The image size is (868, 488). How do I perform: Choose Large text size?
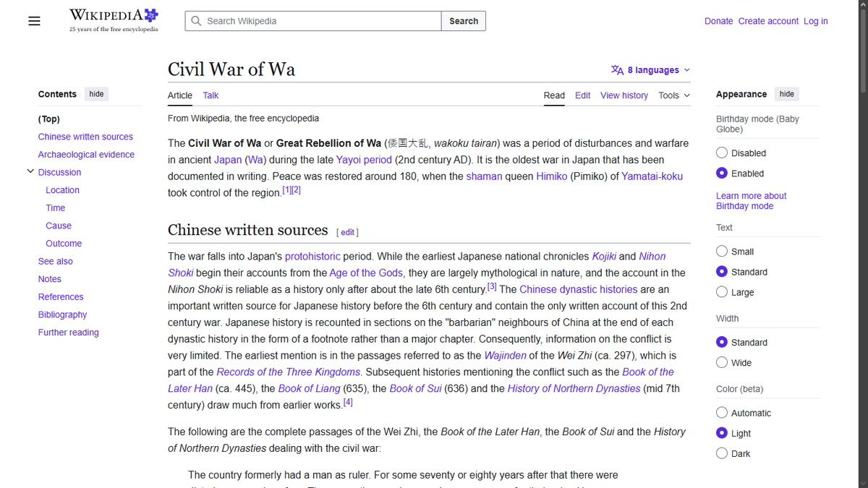pos(722,291)
